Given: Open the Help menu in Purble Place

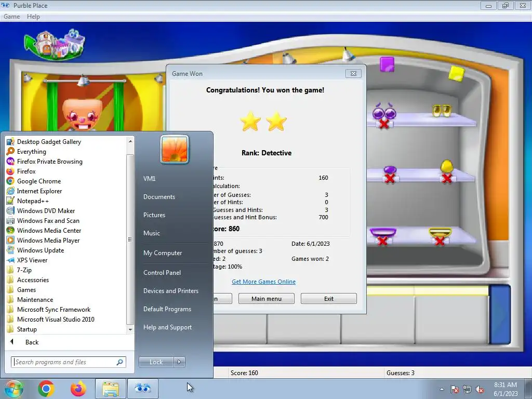Looking at the screenshot, I should click(33, 17).
